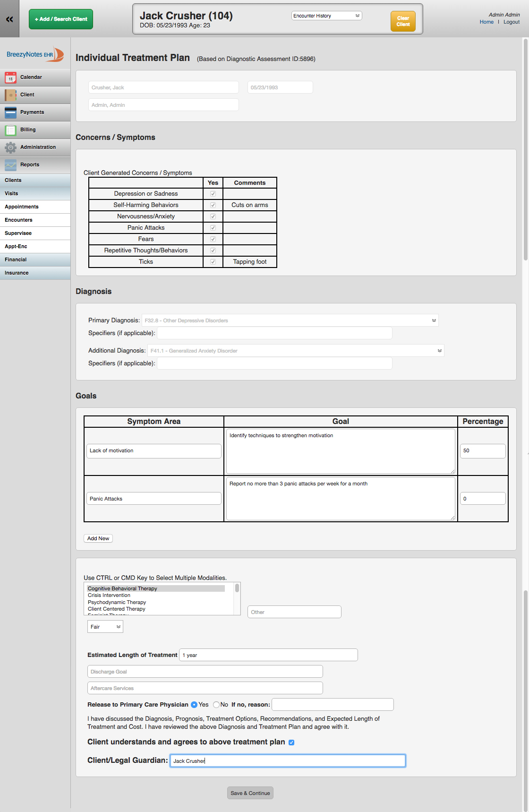
Task: Click the Client/Legal Guardian signature field
Action: [x=288, y=761]
